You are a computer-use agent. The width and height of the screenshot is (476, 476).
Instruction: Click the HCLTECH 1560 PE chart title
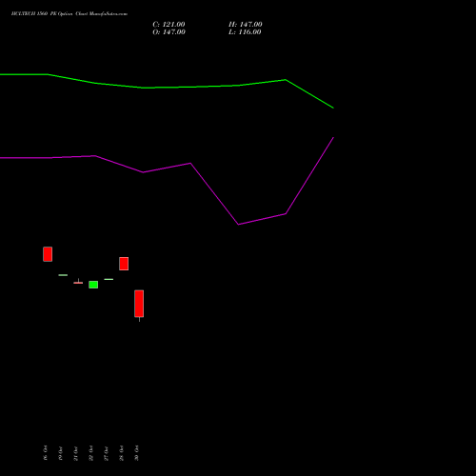[x=69, y=13]
